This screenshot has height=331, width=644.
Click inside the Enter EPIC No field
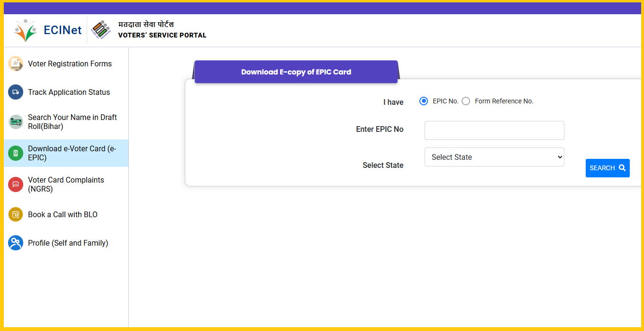point(494,130)
